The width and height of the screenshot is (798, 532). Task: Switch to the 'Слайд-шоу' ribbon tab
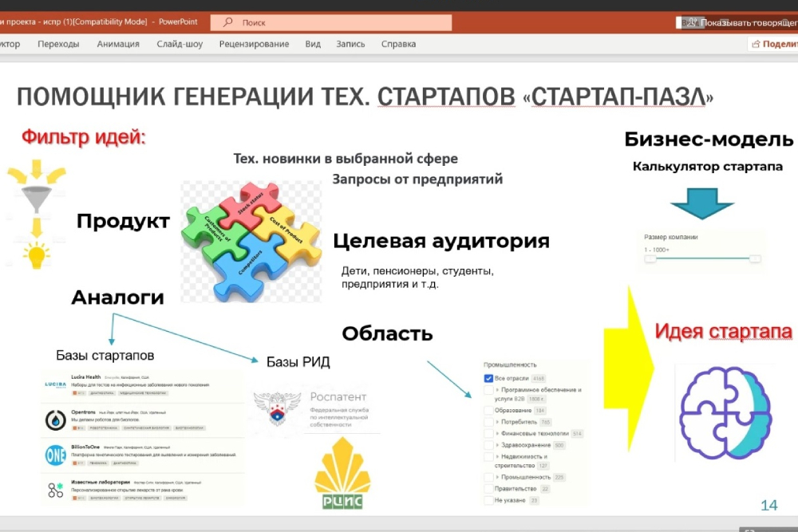click(180, 44)
